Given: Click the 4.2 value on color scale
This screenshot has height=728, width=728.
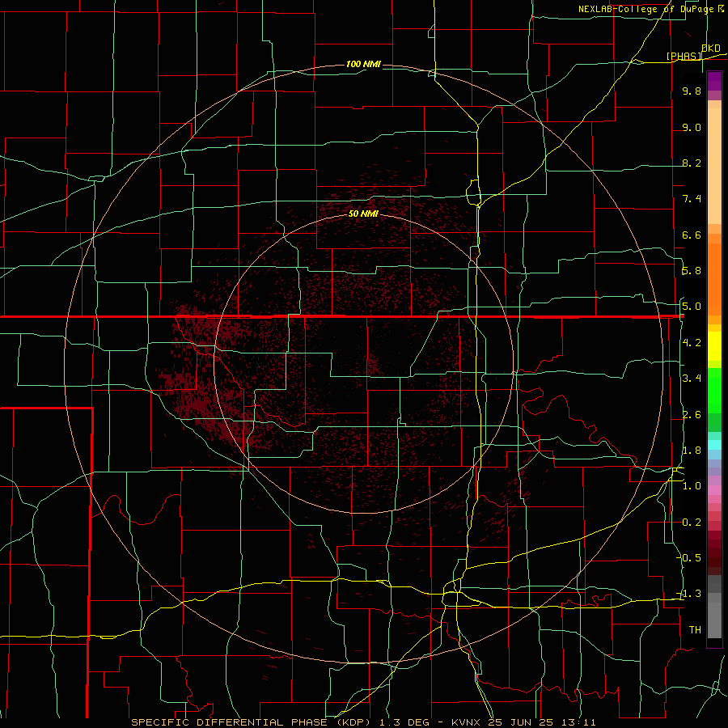Looking at the screenshot, I should tap(692, 343).
